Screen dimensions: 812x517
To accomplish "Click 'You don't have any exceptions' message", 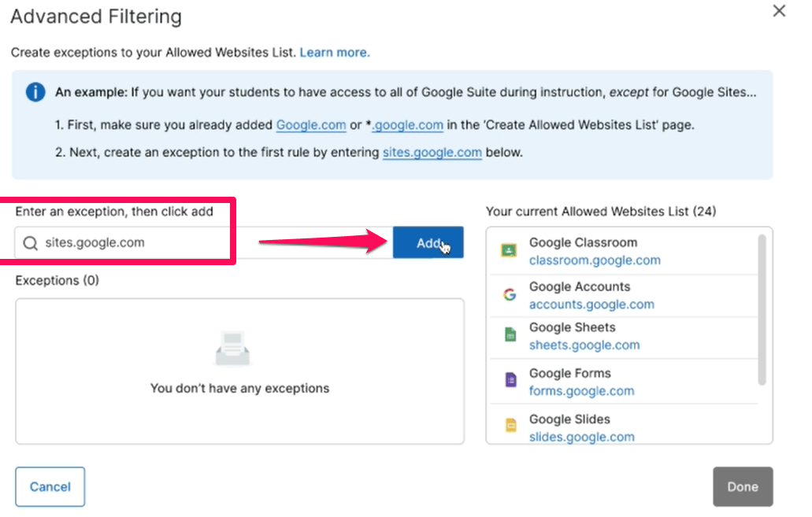I will pyautogui.click(x=239, y=388).
